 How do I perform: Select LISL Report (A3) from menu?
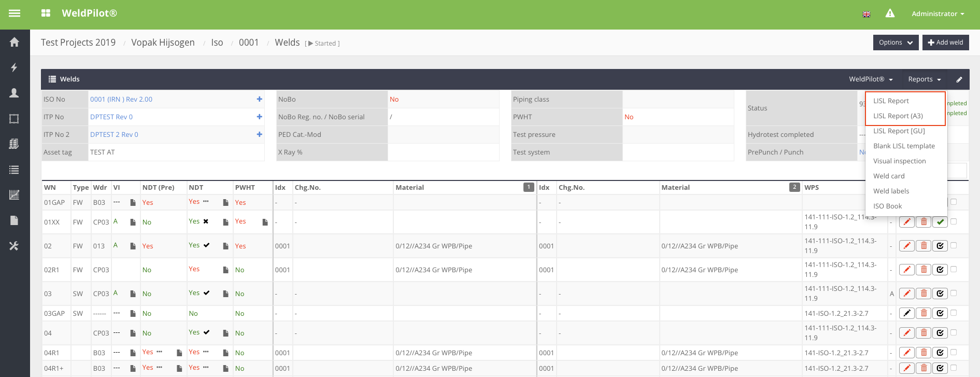coord(898,116)
